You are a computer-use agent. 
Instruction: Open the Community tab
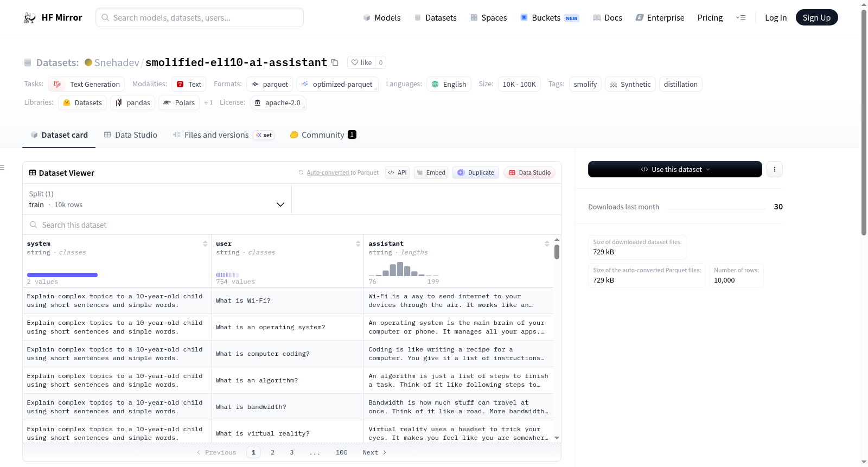(x=323, y=135)
